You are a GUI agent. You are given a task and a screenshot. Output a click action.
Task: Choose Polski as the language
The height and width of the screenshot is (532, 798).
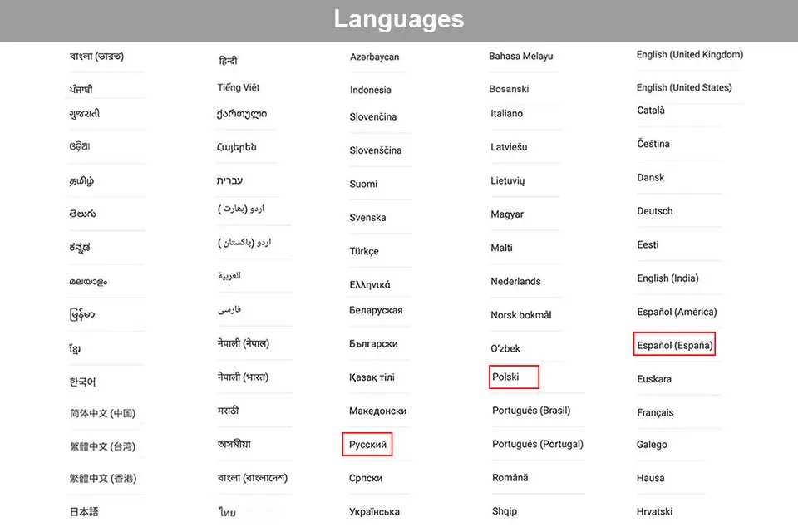pyautogui.click(x=505, y=377)
